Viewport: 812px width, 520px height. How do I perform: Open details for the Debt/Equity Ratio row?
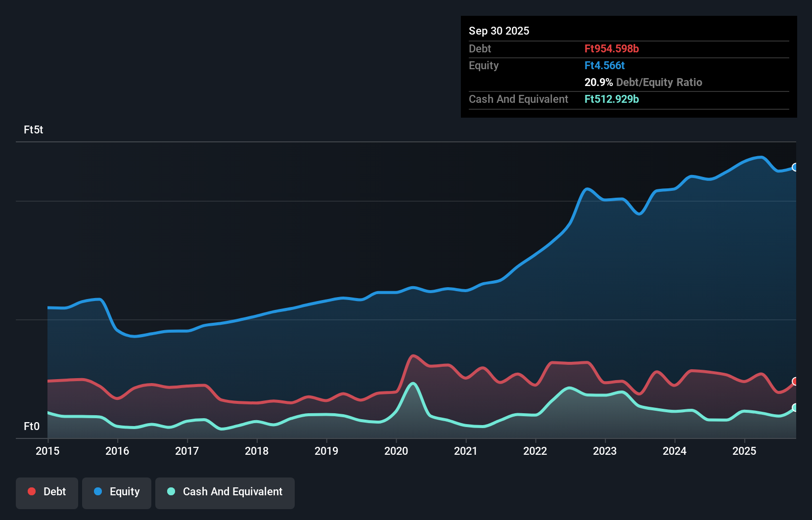click(x=643, y=82)
